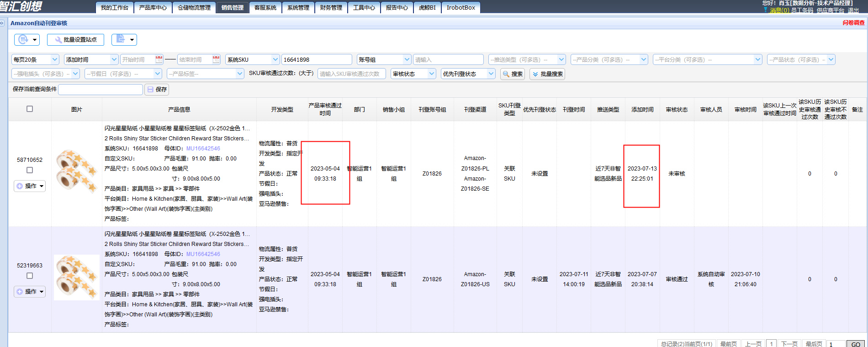Viewport: 868px width, 347px height.
Task: Open the 报告中心 menu tab
Action: [x=397, y=8]
